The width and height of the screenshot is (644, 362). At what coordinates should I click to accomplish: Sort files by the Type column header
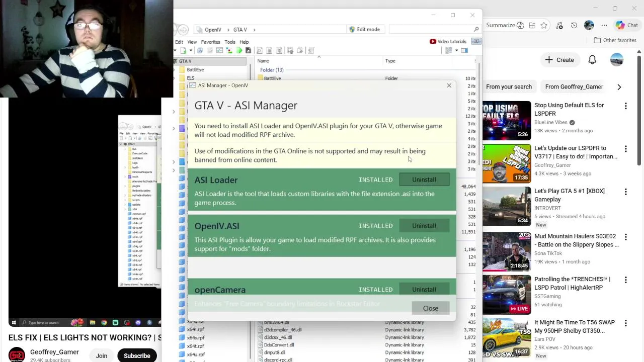[390, 61]
